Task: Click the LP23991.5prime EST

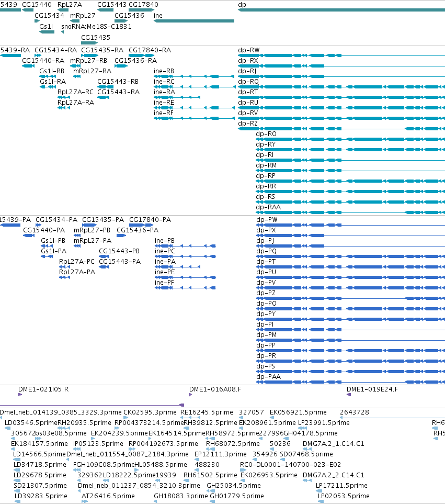Action: 302,428
